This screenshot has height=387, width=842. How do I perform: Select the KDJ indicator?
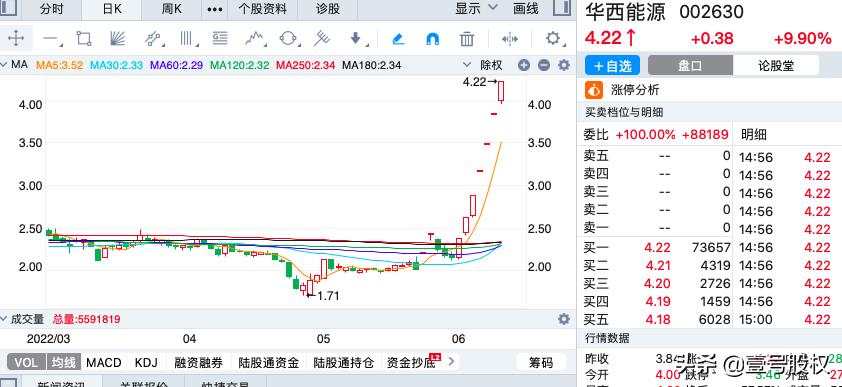click(x=146, y=362)
